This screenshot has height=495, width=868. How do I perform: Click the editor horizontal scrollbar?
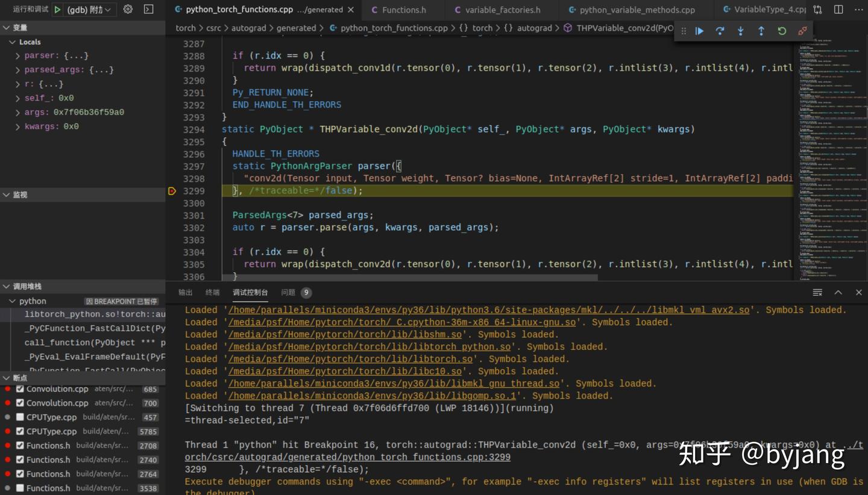tap(410, 278)
